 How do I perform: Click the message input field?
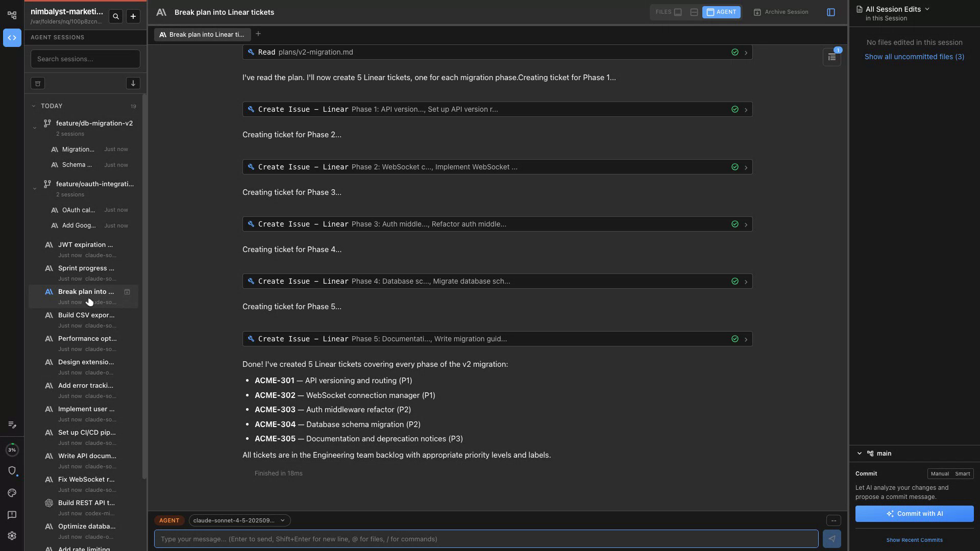pyautogui.click(x=485, y=539)
